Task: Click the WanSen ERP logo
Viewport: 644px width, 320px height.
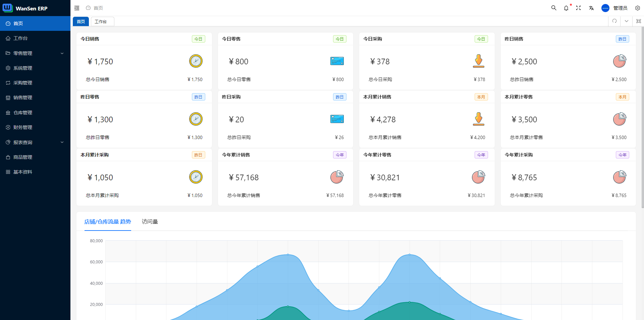Action: 25,8
